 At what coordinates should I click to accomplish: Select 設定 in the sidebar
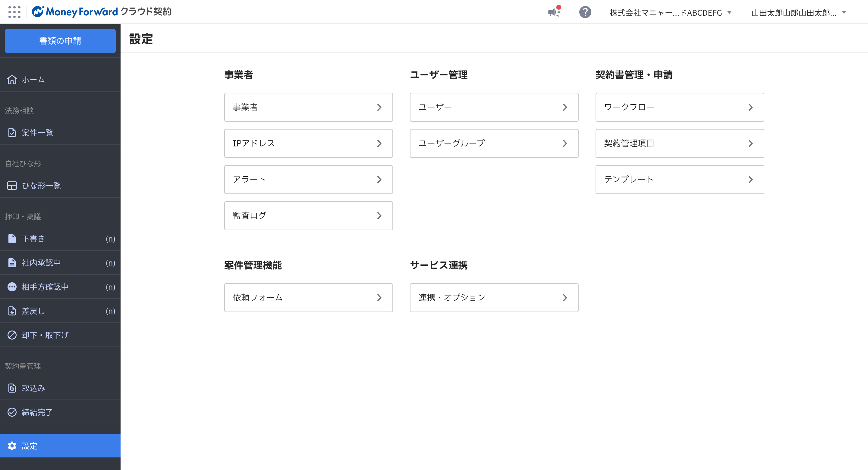(x=60, y=446)
